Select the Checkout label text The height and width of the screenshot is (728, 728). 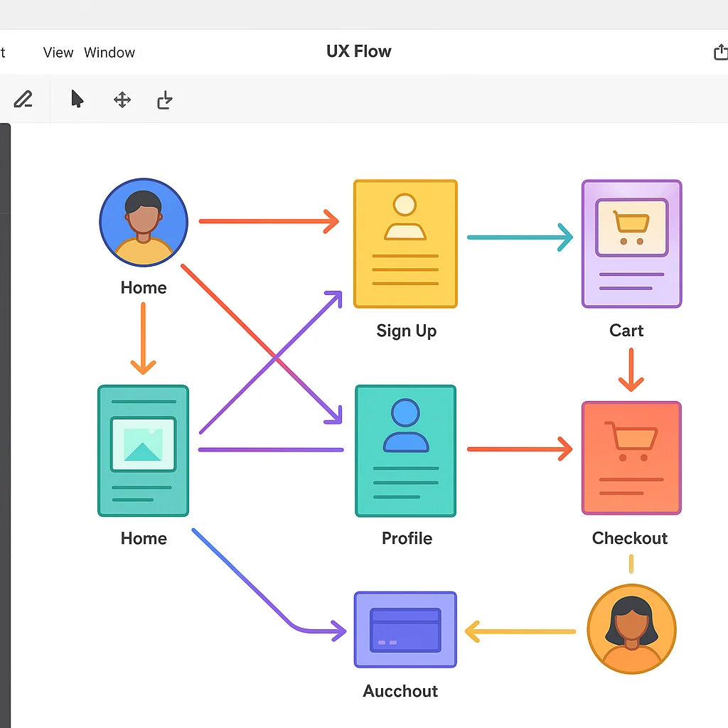[x=630, y=538]
